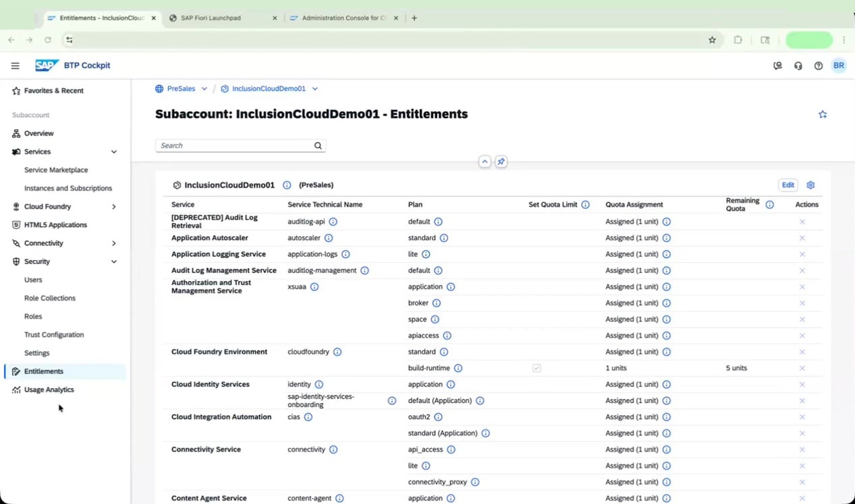Click the search magnifier icon
855x504 pixels.
tap(318, 146)
